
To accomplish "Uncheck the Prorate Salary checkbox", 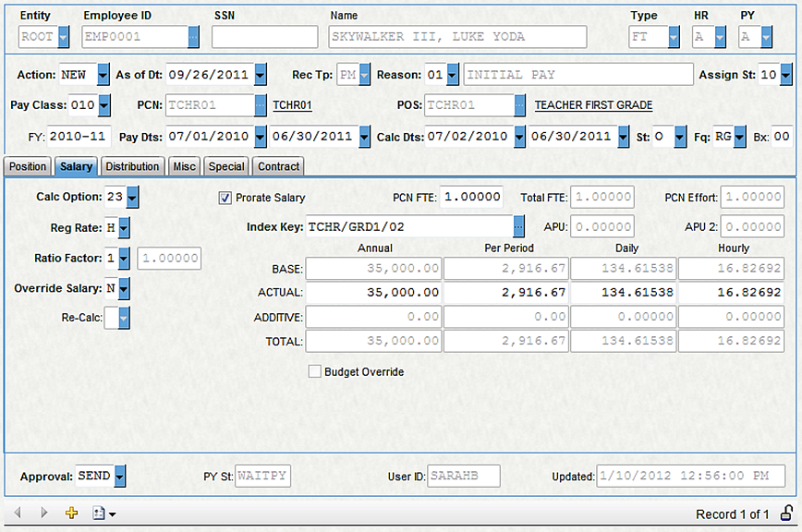I will click(225, 197).
